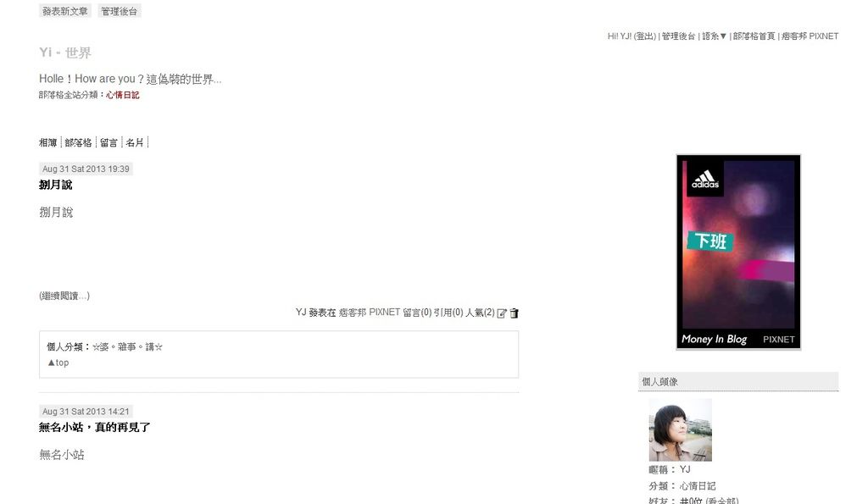Click the 發表新文章 button
This screenshot has width=868, height=504.
click(x=64, y=11)
